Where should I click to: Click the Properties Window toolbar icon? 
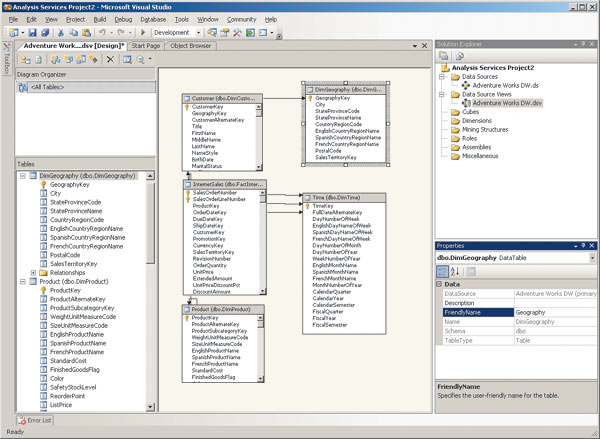point(225,33)
